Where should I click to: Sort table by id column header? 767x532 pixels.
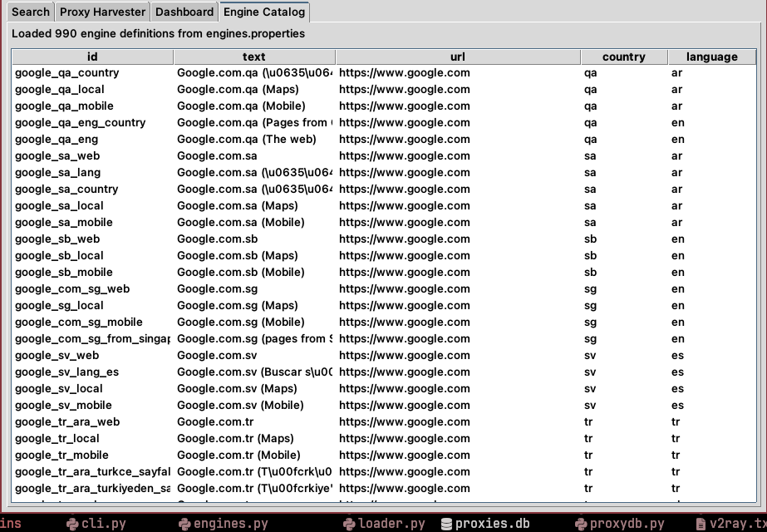tap(92, 57)
